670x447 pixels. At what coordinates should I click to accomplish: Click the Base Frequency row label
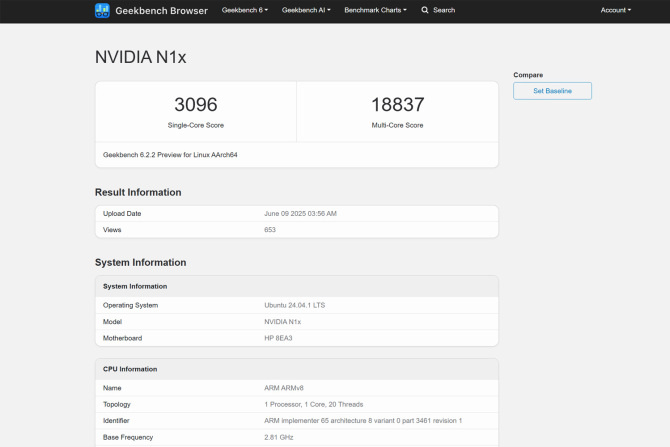[128, 437]
